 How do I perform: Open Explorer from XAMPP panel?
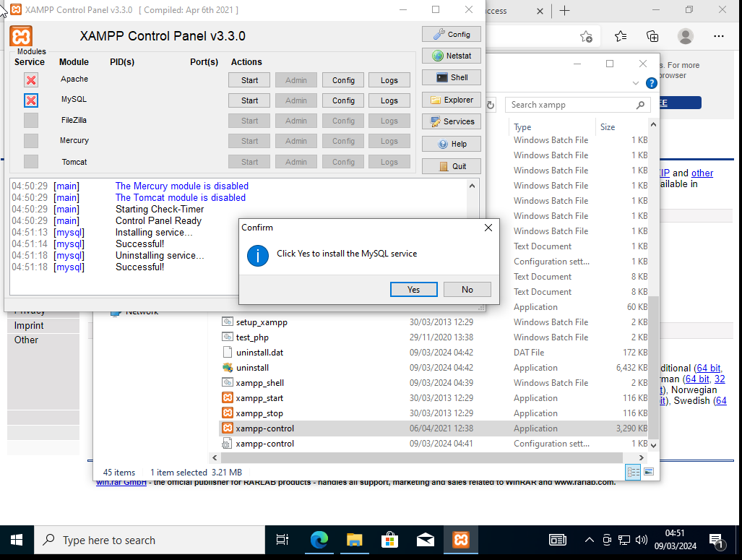coord(452,100)
